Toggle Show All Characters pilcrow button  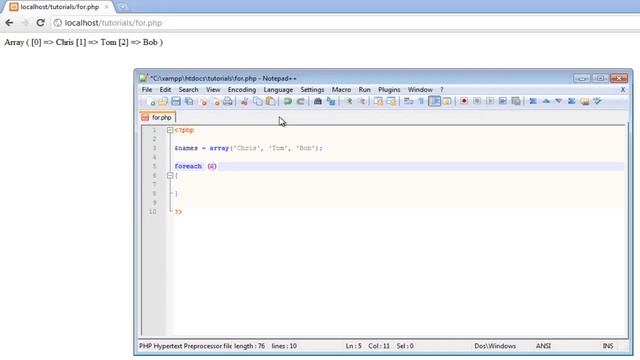421,101
